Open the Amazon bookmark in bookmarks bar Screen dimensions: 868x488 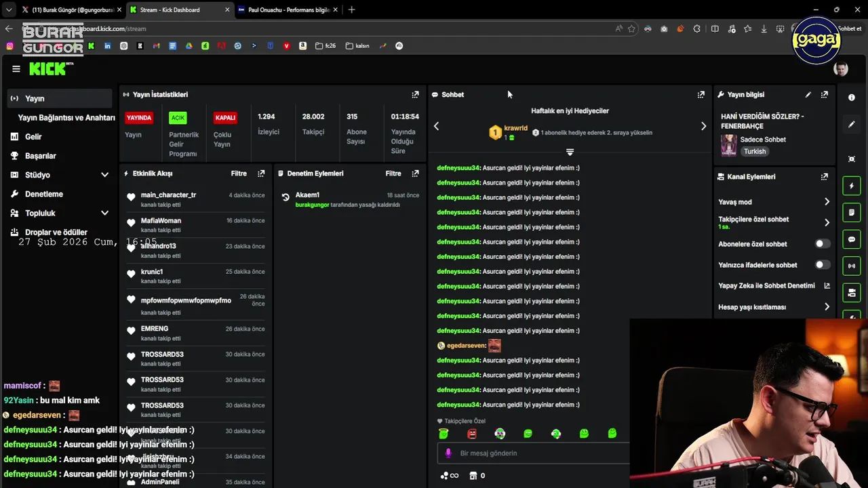pos(302,46)
